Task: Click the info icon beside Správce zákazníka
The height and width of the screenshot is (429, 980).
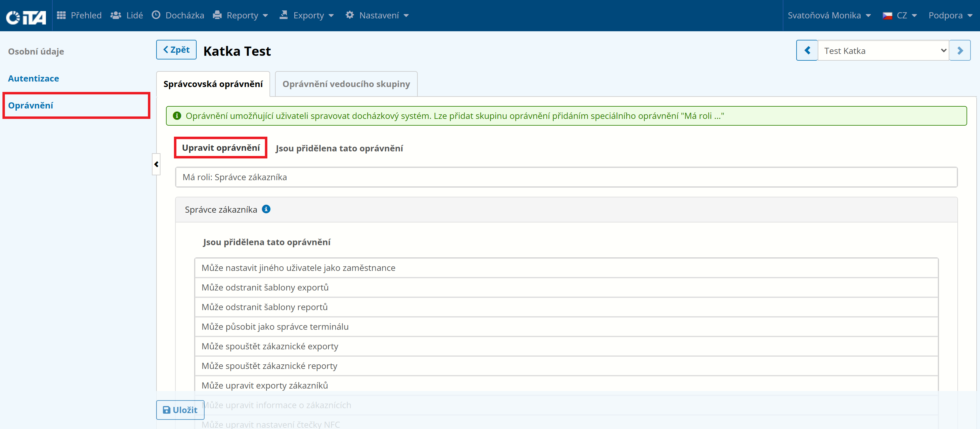Action: (266, 209)
